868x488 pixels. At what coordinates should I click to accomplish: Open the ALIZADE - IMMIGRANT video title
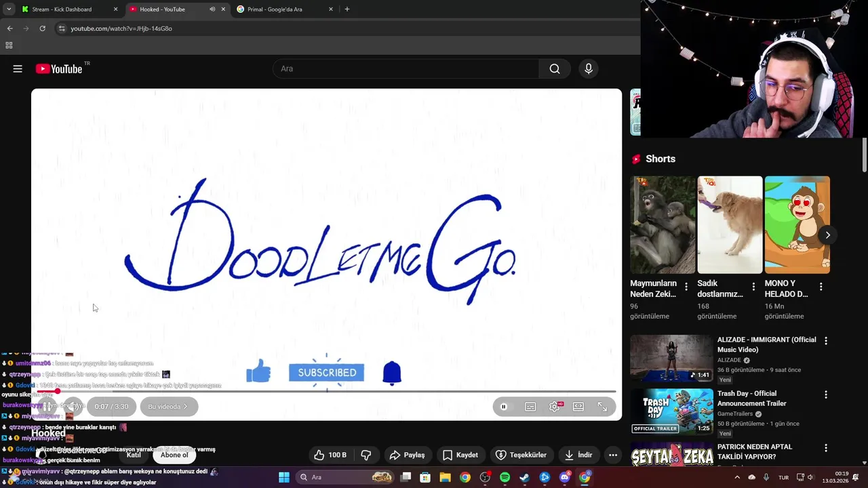[x=766, y=344]
